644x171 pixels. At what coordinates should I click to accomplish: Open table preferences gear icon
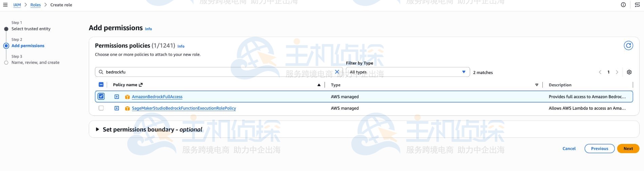click(629, 72)
